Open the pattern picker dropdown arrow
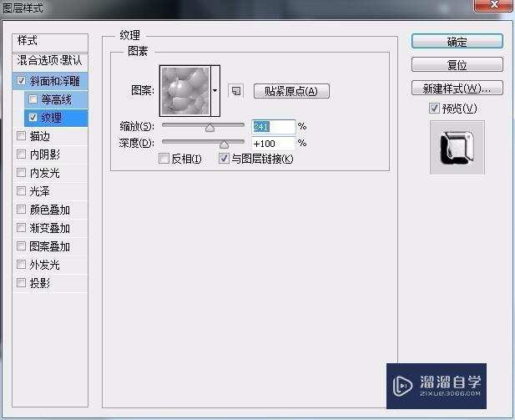 (x=215, y=91)
